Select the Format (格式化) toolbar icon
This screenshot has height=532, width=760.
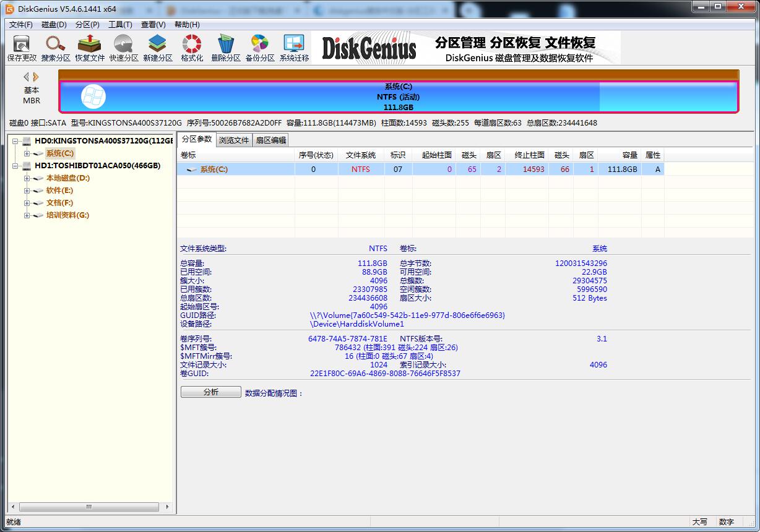point(192,48)
